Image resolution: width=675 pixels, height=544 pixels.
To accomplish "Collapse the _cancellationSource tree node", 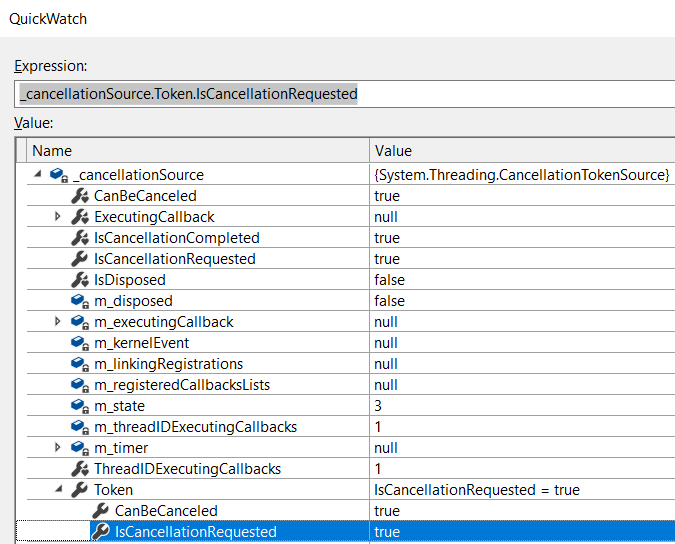I will pyautogui.click(x=38, y=174).
